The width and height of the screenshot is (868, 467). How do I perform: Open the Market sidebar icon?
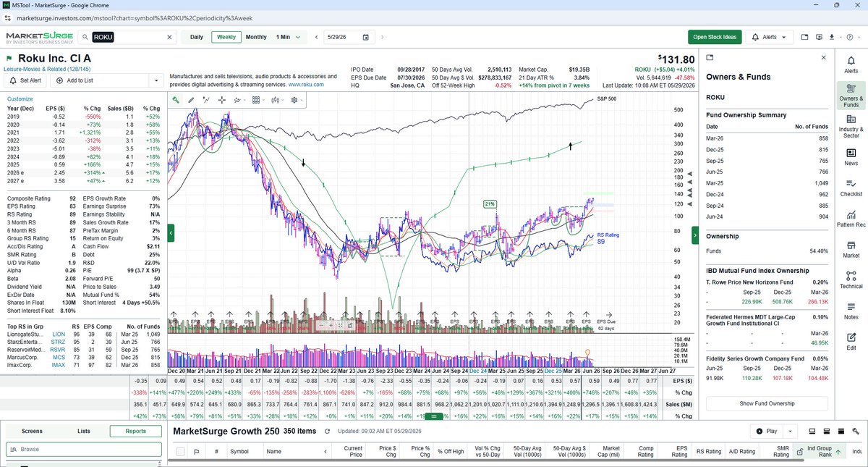(x=851, y=248)
